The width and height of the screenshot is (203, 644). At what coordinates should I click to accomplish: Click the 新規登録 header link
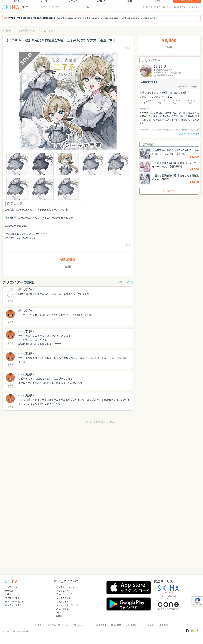(x=180, y=7)
